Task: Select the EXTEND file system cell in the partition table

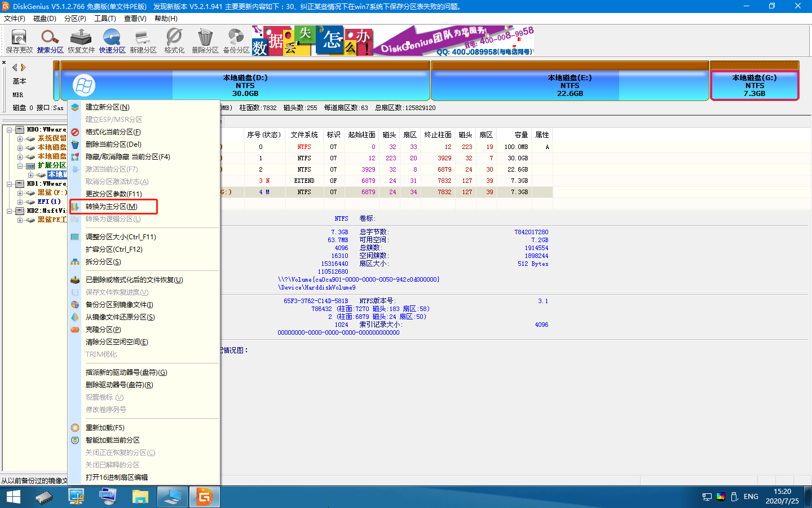Action: click(304, 181)
